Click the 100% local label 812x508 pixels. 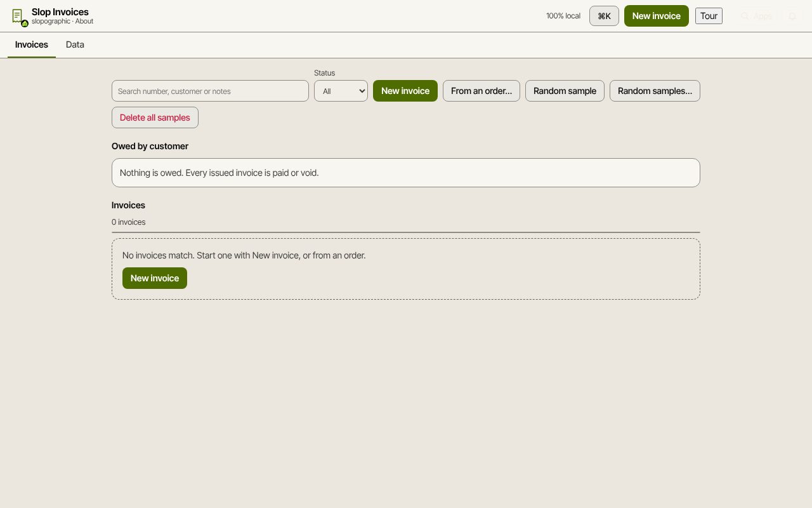563,16
